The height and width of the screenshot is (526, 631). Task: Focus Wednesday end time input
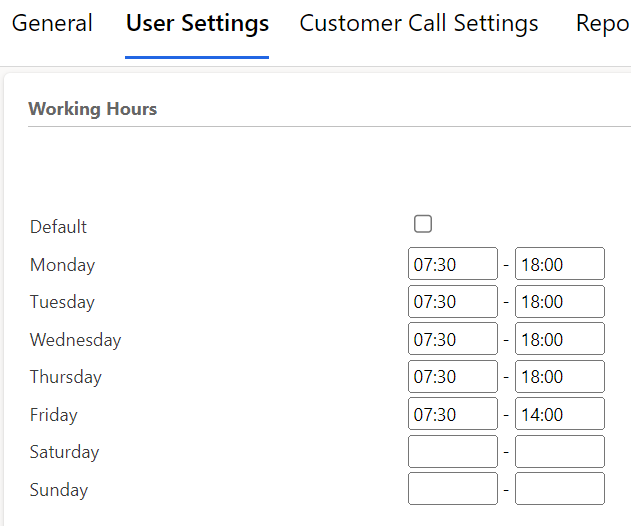[560, 339]
